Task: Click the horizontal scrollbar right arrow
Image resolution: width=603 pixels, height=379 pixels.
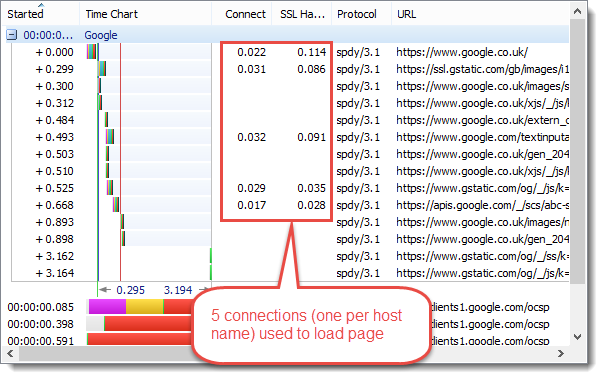Action: point(561,353)
